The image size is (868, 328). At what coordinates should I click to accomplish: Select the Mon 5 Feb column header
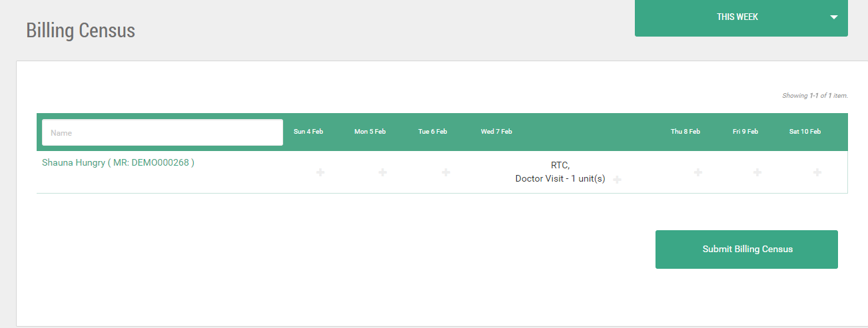[x=370, y=132]
